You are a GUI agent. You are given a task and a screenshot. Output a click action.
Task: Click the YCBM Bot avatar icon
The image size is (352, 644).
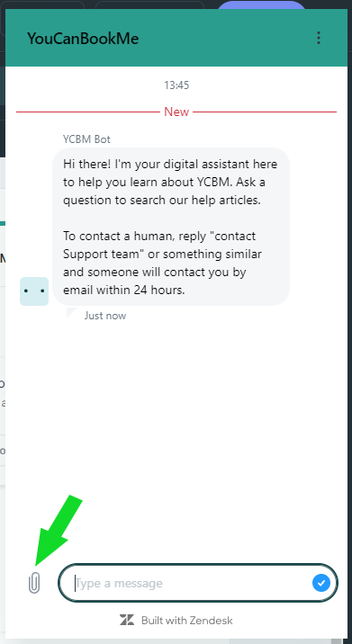tap(34, 291)
